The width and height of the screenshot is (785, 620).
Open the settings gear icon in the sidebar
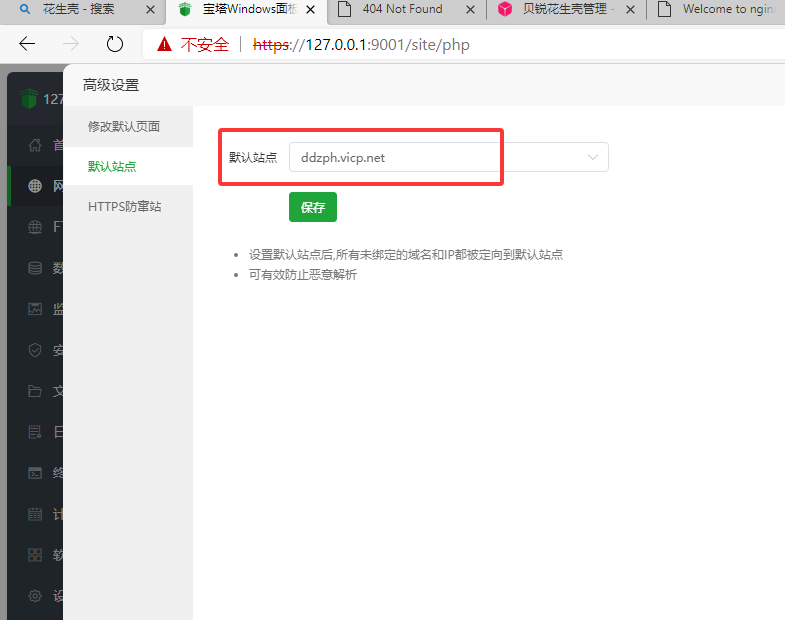point(35,596)
